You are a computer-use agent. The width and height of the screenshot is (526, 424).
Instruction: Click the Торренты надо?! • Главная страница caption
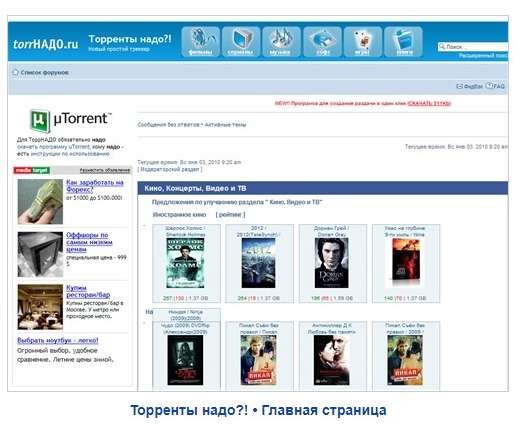(258, 410)
